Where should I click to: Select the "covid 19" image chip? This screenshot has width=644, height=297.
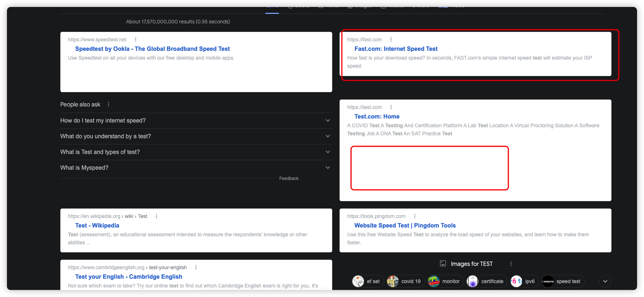click(x=406, y=281)
